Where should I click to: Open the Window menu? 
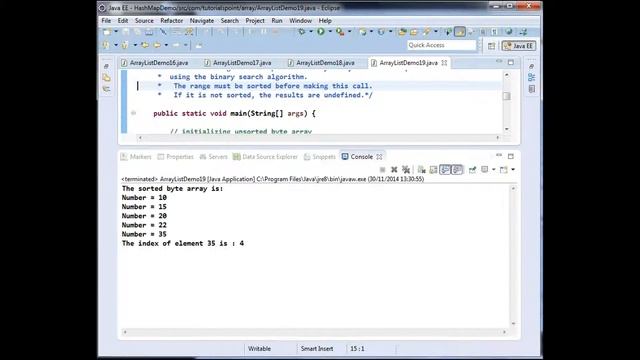click(x=300, y=20)
